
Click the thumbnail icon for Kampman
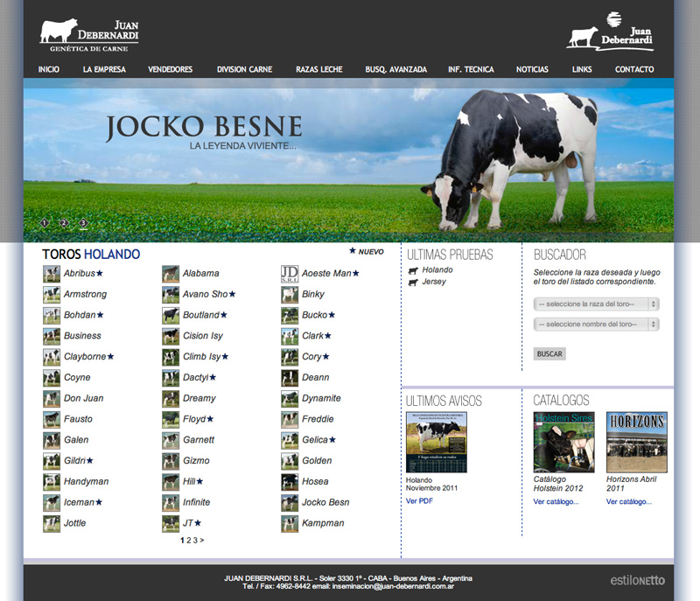click(x=290, y=523)
